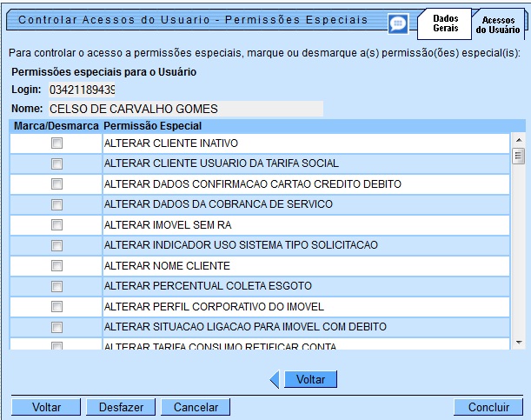The image size is (531, 420).
Task: Click the permissions list scrollbar thumb
Action: [519, 156]
